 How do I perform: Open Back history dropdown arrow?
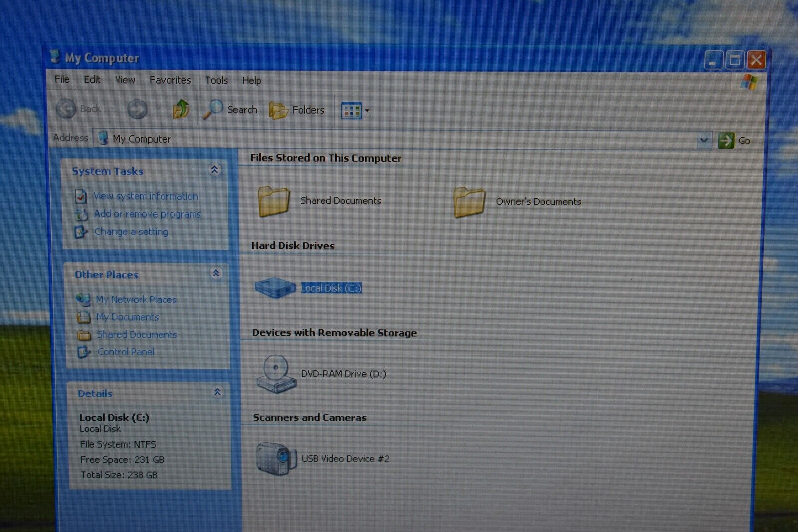tap(112, 108)
